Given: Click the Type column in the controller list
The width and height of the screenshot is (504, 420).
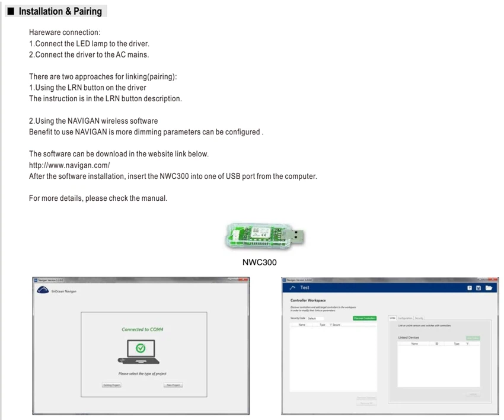Looking at the screenshot, I should coord(323,325).
